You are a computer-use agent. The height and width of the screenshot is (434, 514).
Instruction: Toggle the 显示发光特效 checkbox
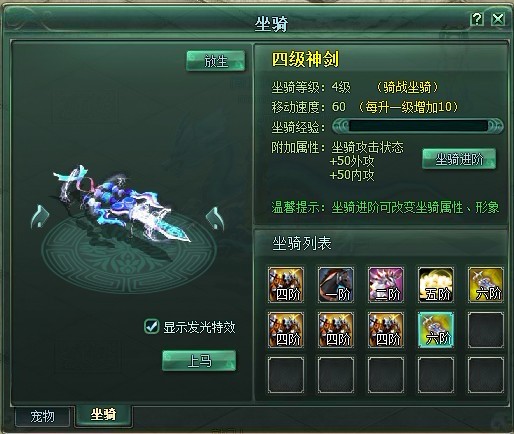coord(151,326)
